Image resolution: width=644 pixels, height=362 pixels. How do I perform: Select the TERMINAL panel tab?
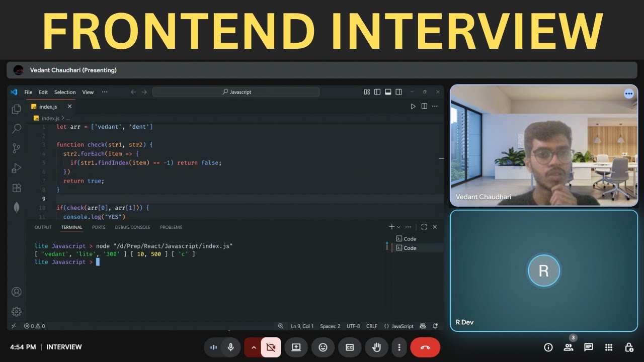(71, 227)
